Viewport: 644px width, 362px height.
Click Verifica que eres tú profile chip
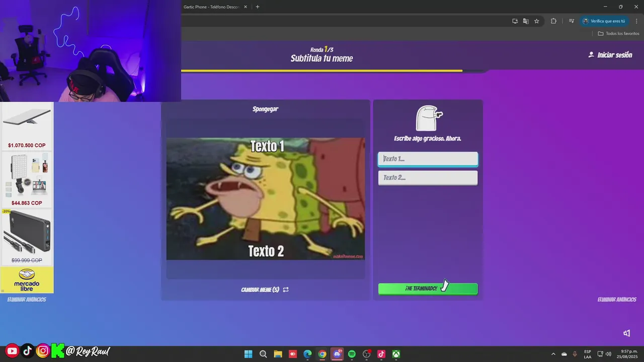[604, 21]
